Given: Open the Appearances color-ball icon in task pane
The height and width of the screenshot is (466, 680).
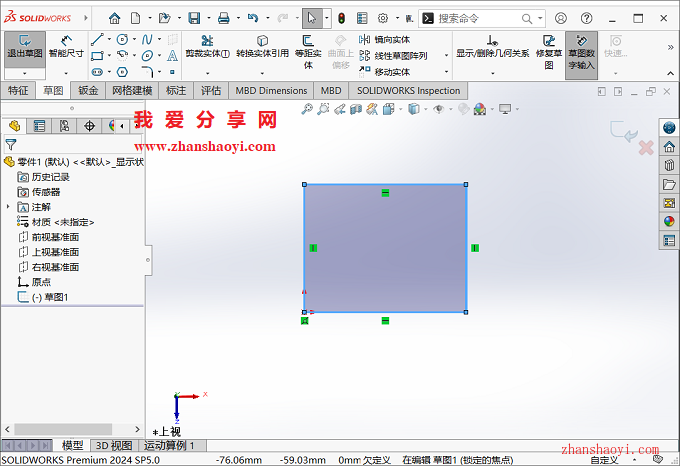Looking at the screenshot, I should (x=669, y=221).
